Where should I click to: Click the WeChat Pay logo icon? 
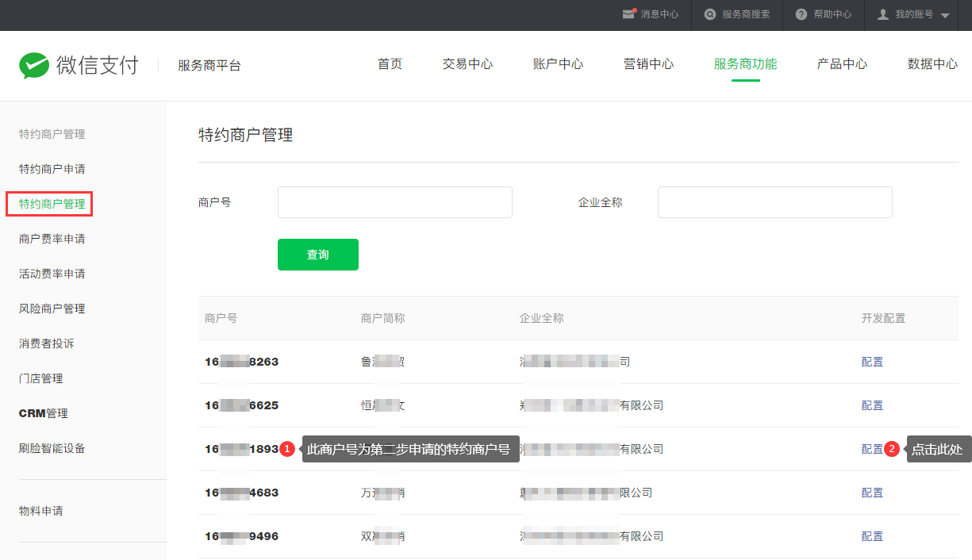(34, 65)
